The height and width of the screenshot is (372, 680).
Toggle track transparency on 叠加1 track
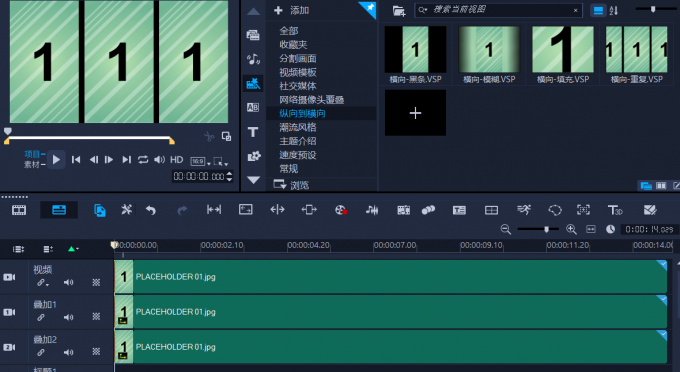pos(96,317)
